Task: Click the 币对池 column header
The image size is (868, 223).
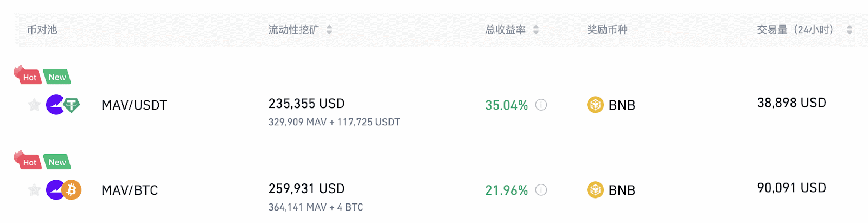Action: (42, 30)
